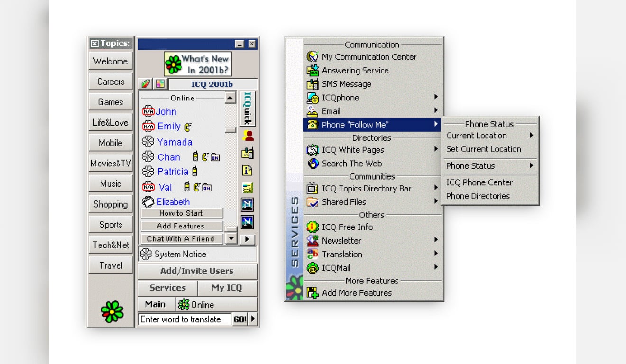Click the red user icon under ICQuick
This screenshot has height=364, width=626.
(248, 136)
